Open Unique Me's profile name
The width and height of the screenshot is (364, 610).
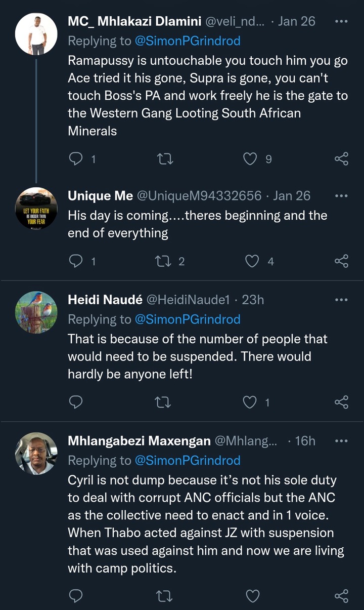[101, 196]
